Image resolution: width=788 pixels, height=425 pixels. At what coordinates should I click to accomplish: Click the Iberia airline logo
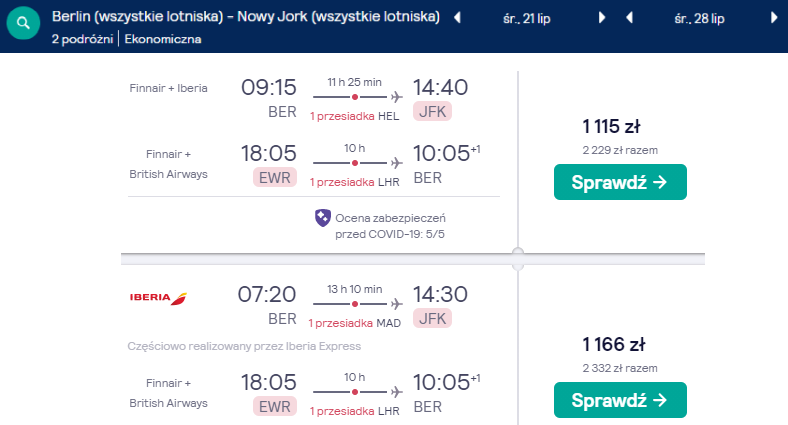click(x=158, y=297)
